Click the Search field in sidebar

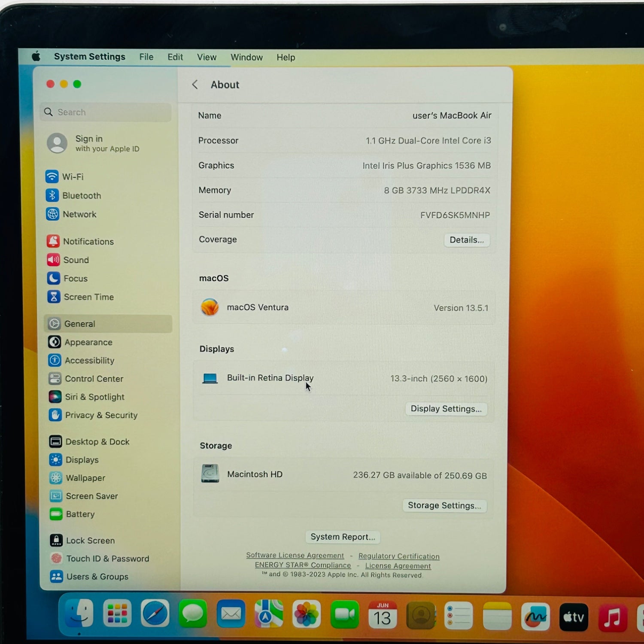click(x=106, y=112)
